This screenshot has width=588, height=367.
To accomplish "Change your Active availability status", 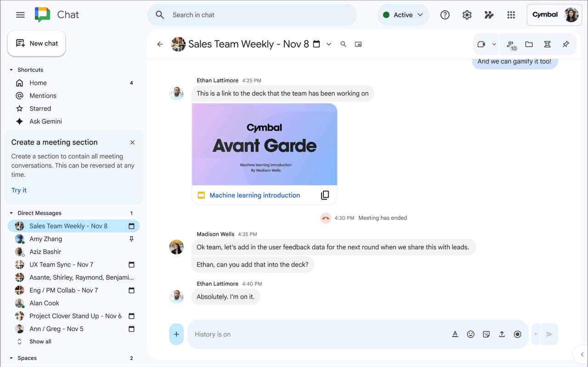I will (x=403, y=14).
